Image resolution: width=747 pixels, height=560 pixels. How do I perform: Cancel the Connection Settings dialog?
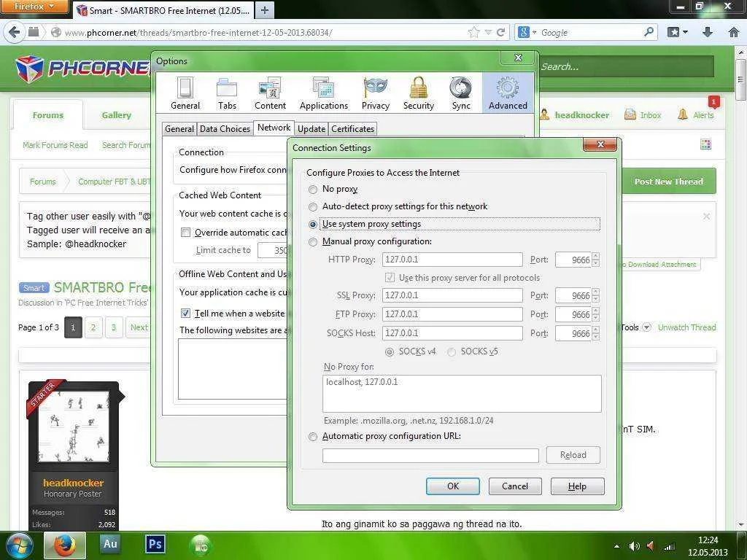click(515, 486)
